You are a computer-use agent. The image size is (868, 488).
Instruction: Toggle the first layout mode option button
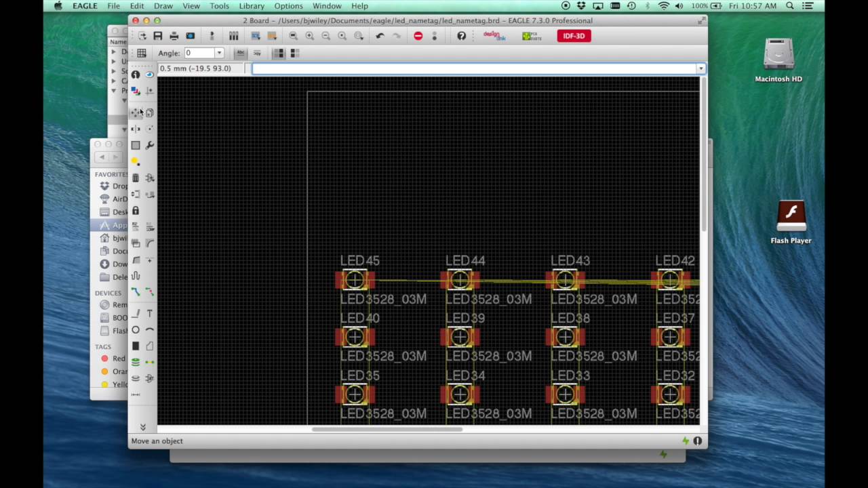click(279, 53)
